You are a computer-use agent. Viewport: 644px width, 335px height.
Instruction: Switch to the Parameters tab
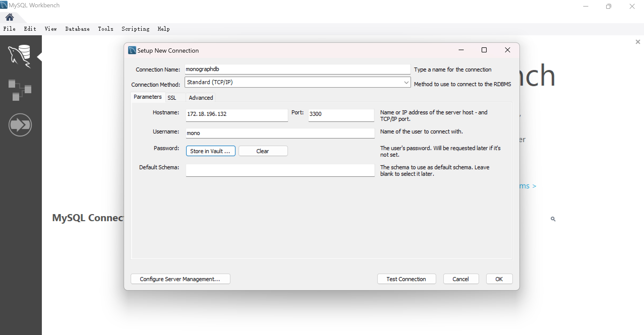click(x=148, y=97)
